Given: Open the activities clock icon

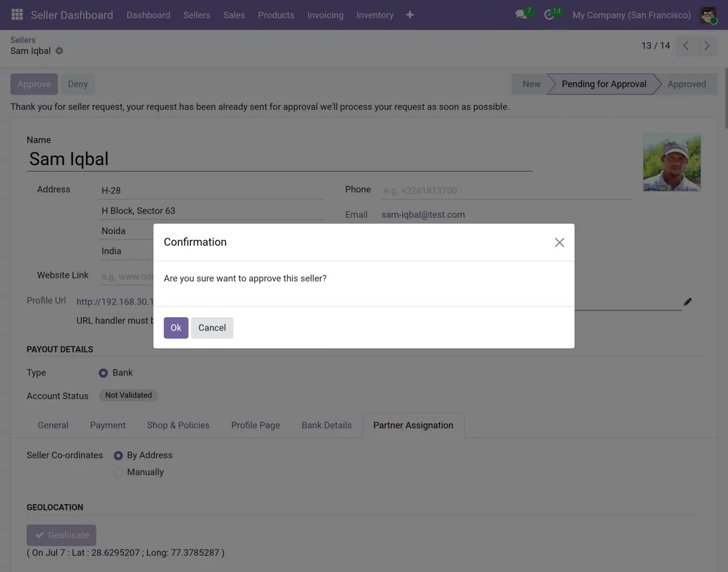Looking at the screenshot, I should 550,15.
